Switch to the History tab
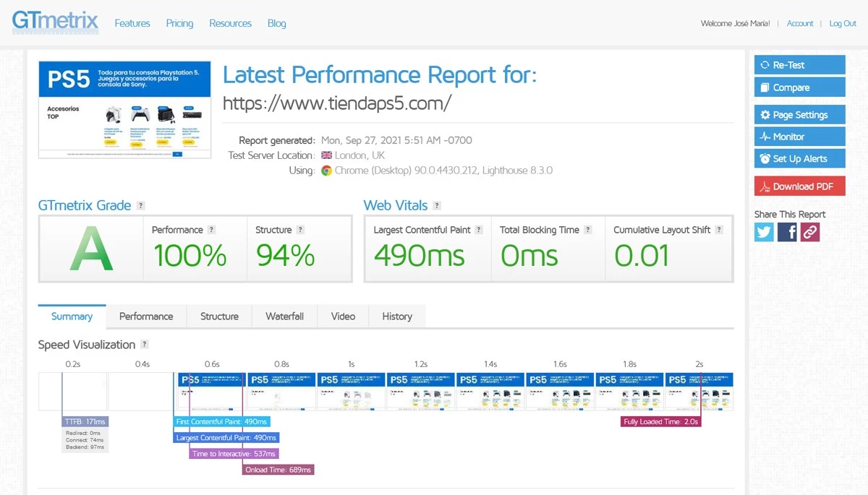 (397, 317)
